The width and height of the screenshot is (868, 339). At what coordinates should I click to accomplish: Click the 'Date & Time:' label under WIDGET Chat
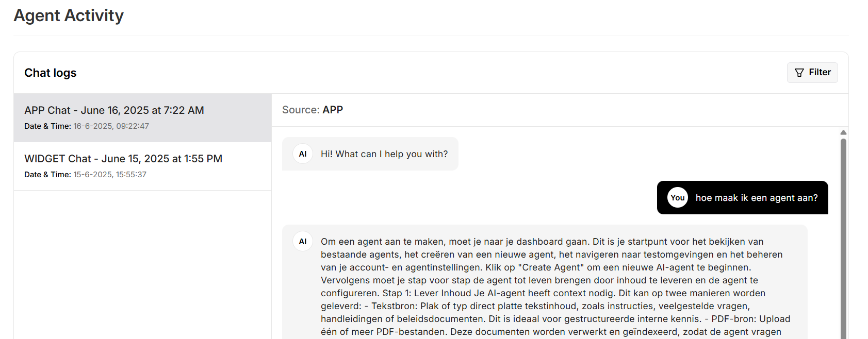coord(47,175)
